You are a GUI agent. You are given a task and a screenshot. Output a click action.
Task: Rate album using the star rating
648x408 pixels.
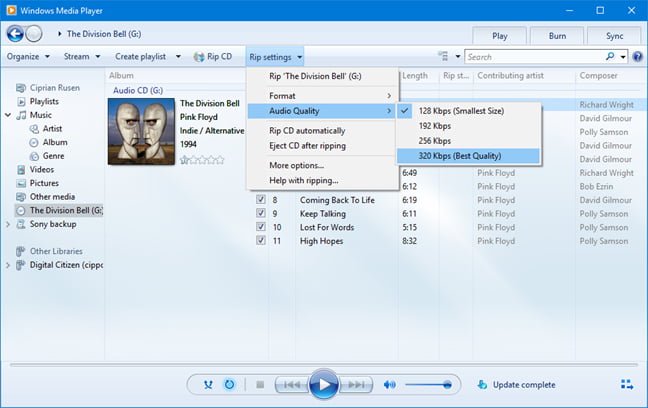(202, 160)
